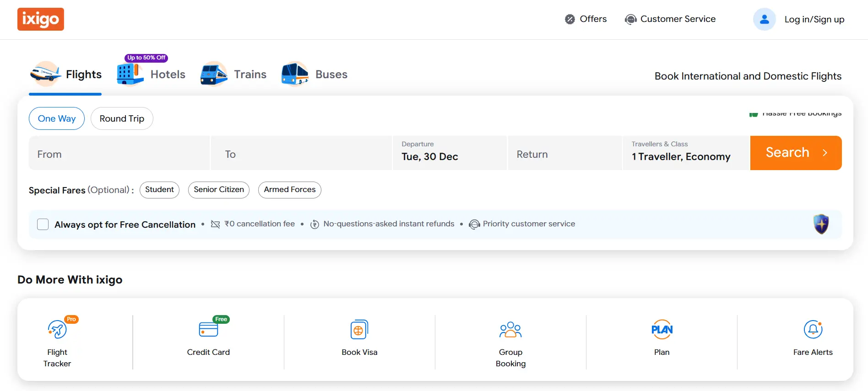
Task: Click the arrow on the Search button
Action: click(825, 153)
